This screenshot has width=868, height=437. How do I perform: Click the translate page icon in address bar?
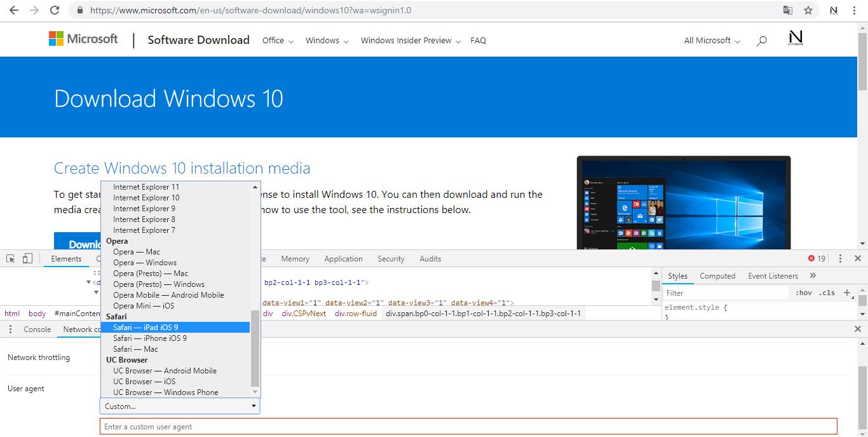pyautogui.click(x=788, y=10)
